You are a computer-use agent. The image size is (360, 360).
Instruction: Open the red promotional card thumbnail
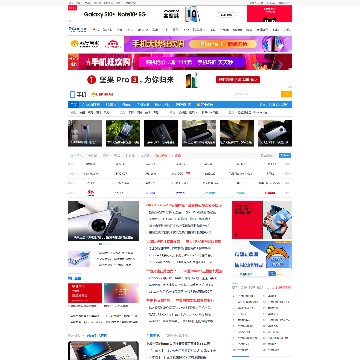[85, 293]
